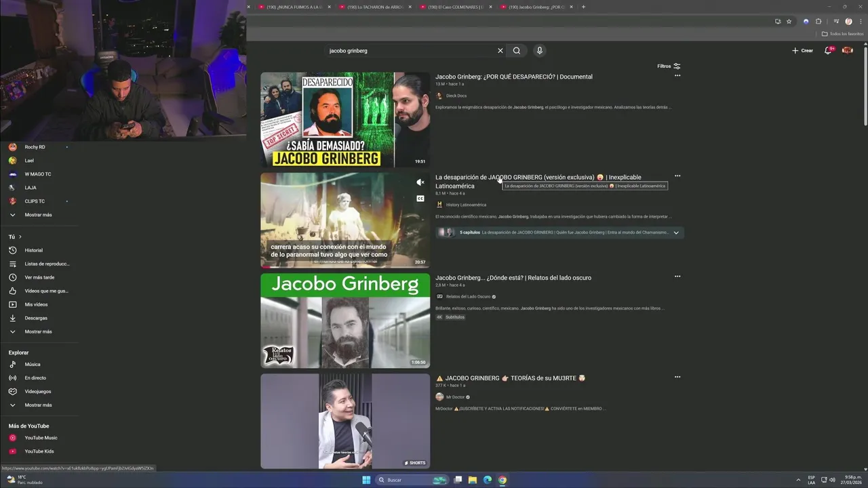Open Chrome three-dot menu
Image resolution: width=868 pixels, height=488 pixels.
pyautogui.click(x=861, y=21)
